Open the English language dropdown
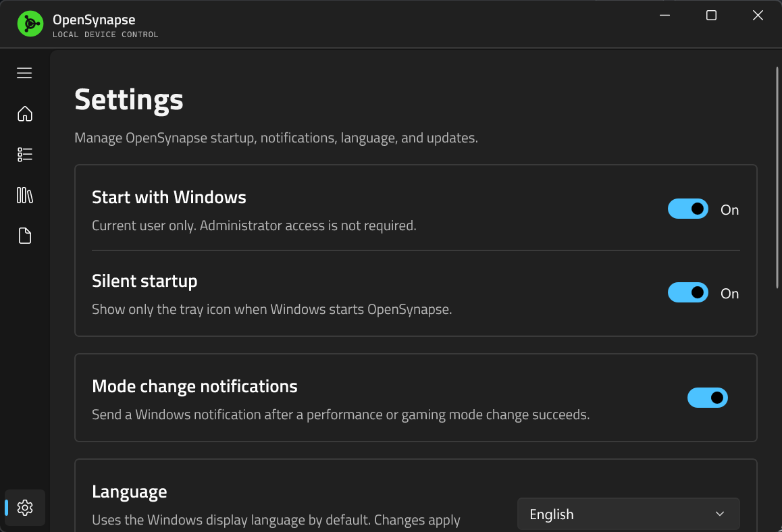Image resolution: width=782 pixels, height=532 pixels. pyautogui.click(x=629, y=514)
